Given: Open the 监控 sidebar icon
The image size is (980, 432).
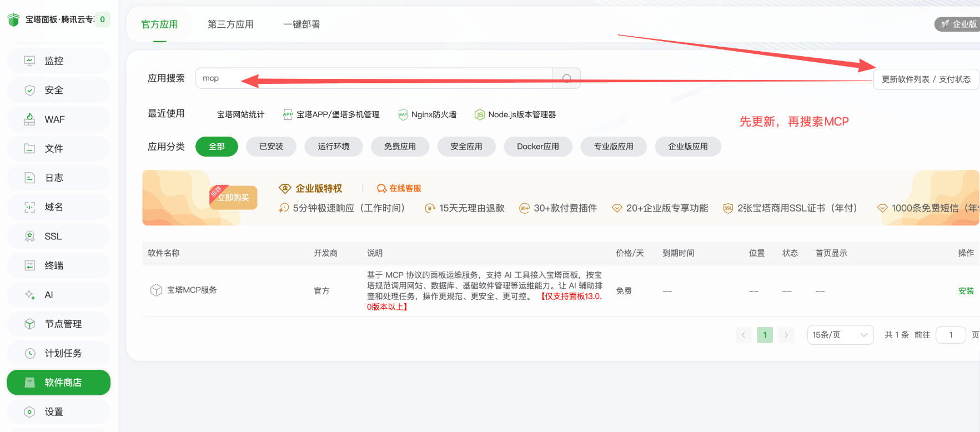Looking at the screenshot, I should tap(30, 61).
